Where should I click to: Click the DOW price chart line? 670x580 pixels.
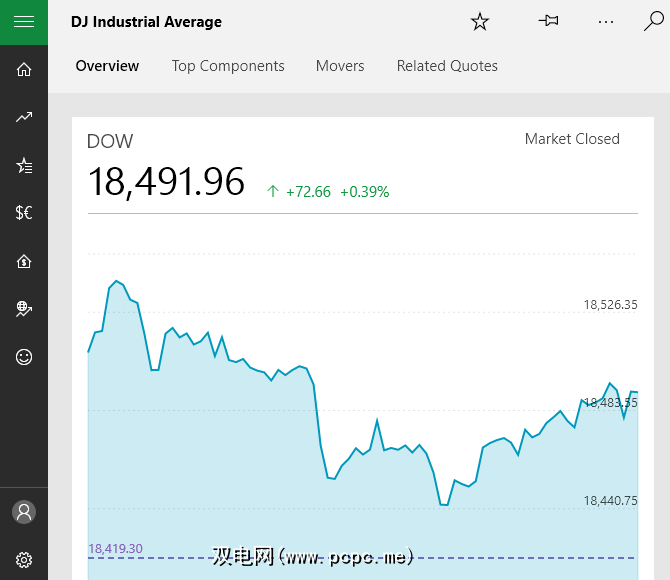[320, 420]
